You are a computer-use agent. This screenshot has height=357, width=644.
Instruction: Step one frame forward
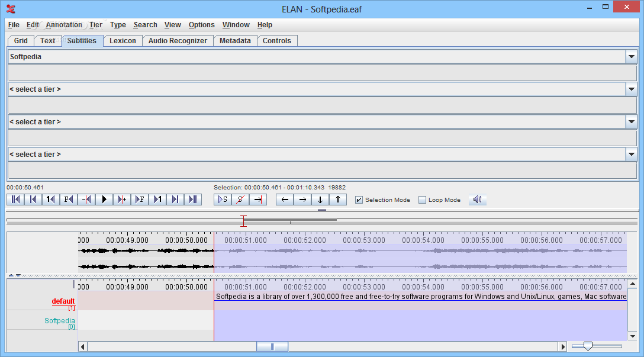point(139,200)
